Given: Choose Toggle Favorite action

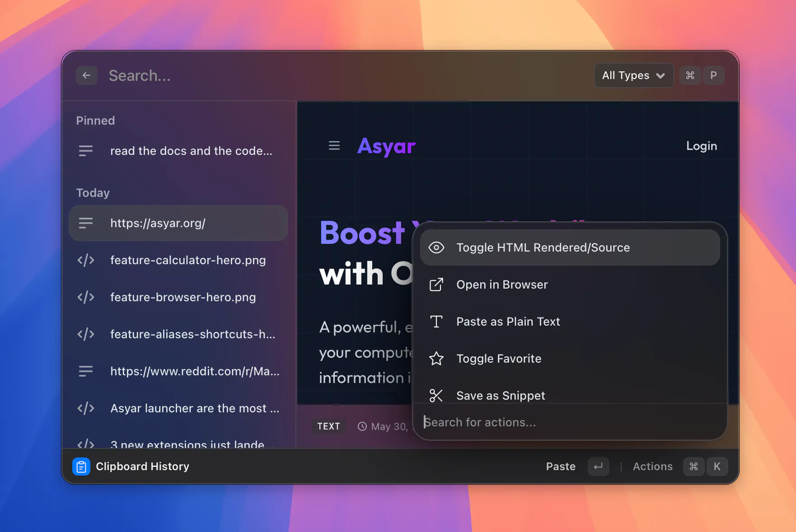Looking at the screenshot, I should point(570,359).
